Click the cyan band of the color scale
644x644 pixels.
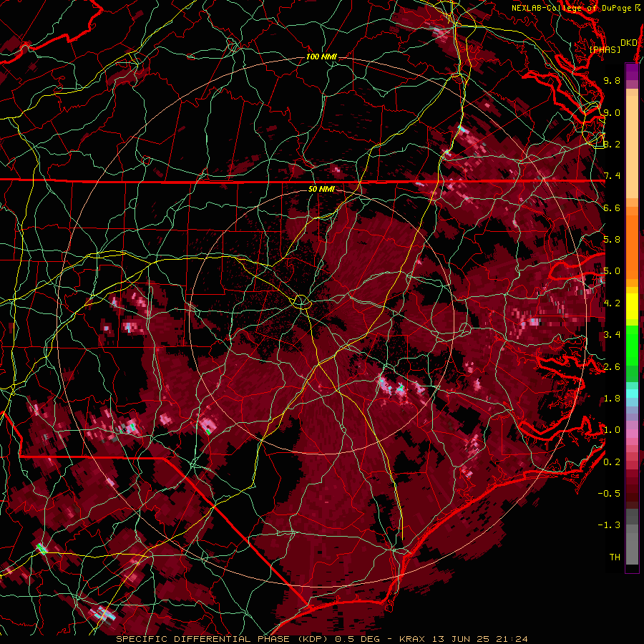(x=632, y=393)
